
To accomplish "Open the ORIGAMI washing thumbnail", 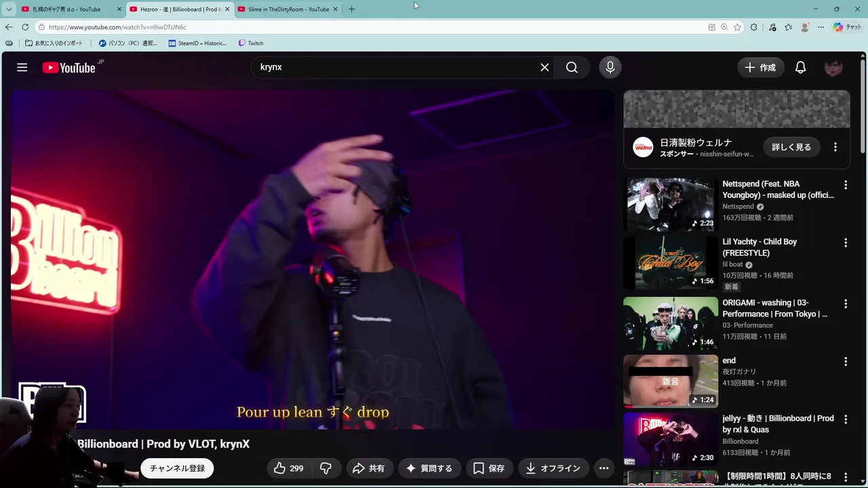I will click(x=671, y=323).
